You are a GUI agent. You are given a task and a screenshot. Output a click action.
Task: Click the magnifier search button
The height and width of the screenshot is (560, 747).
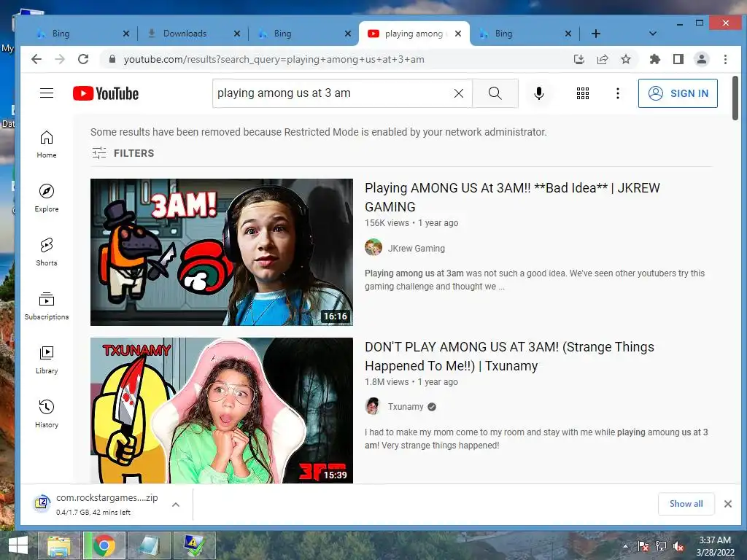point(495,93)
